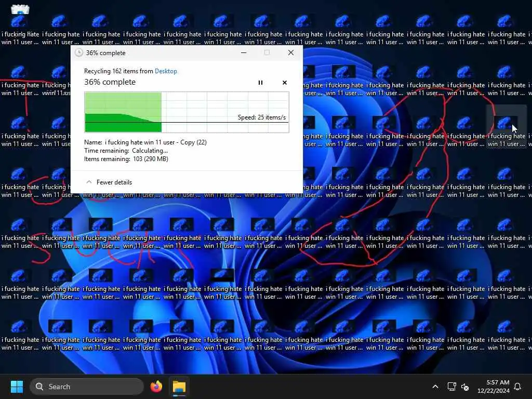Click the muted volume tray icon
This screenshot has width=532, height=399.
465,387
